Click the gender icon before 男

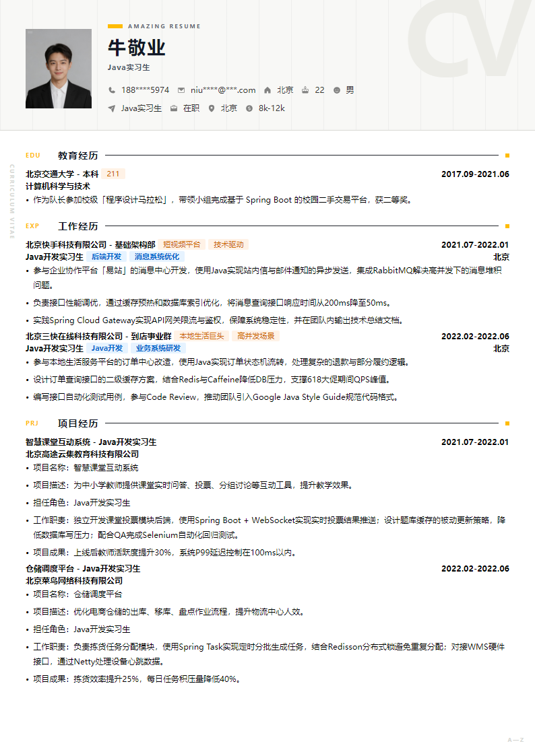click(337, 90)
